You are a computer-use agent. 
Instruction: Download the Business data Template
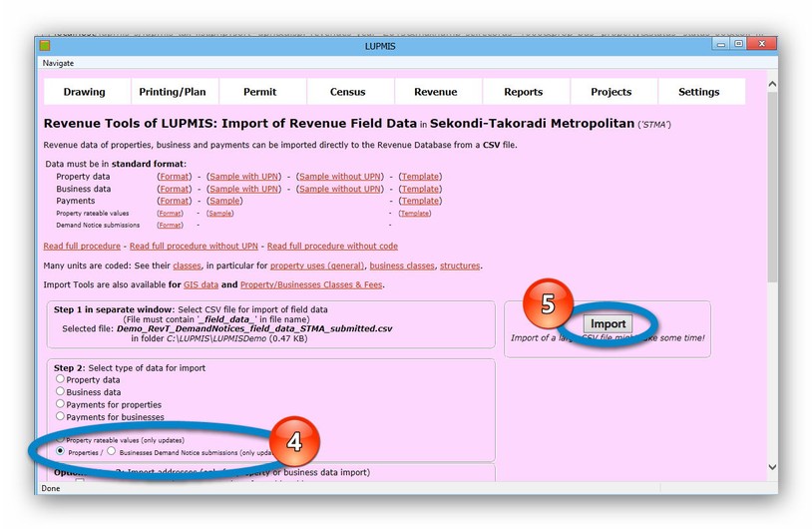421,189
